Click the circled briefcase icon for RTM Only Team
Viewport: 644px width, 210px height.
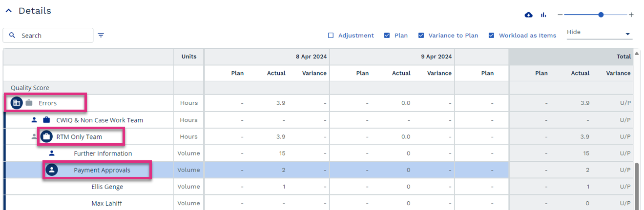(x=46, y=137)
